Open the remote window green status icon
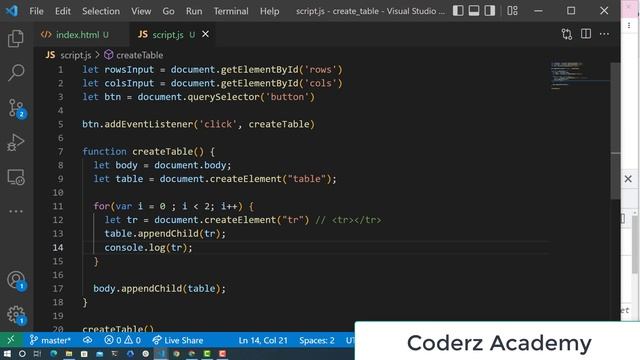Image resolution: width=640 pixels, height=360 pixels. click(x=11, y=340)
